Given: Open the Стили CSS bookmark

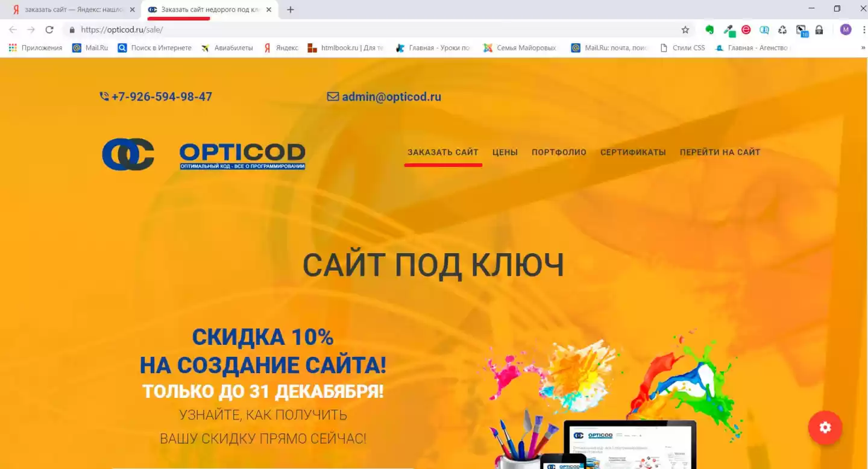Looking at the screenshot, I should (682, 48).
